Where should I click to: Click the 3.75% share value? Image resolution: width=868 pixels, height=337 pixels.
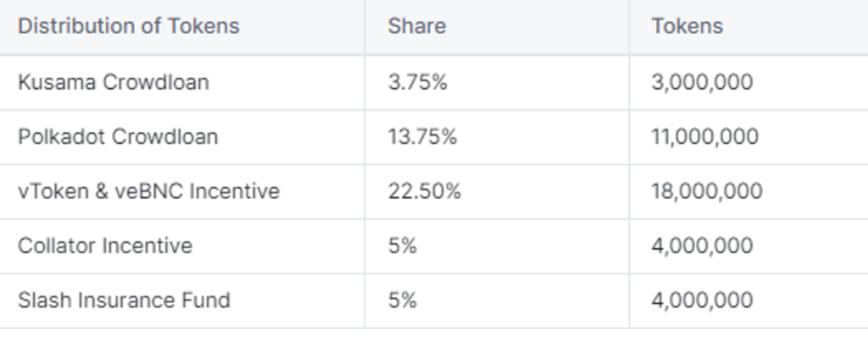417,82
